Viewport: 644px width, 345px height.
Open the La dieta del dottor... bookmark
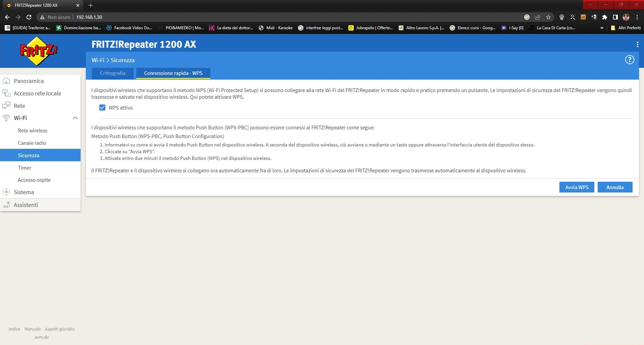point(231,28)
